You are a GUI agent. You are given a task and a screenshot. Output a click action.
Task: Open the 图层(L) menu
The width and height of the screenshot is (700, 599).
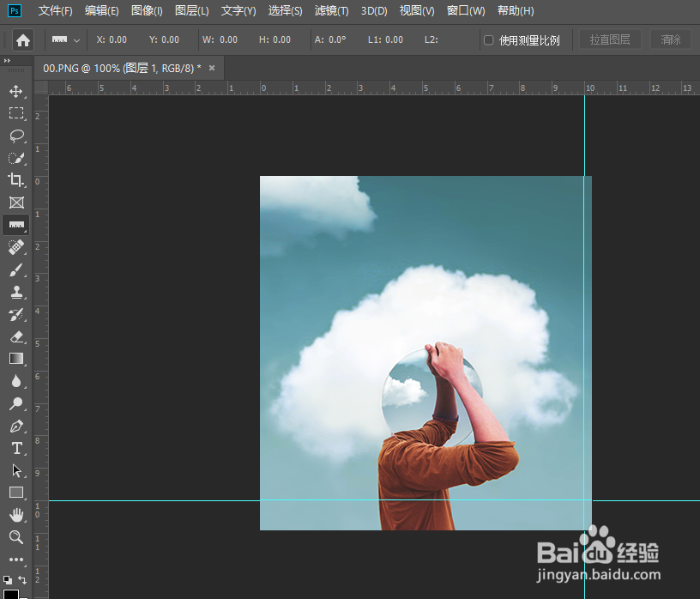pos(192,10)
